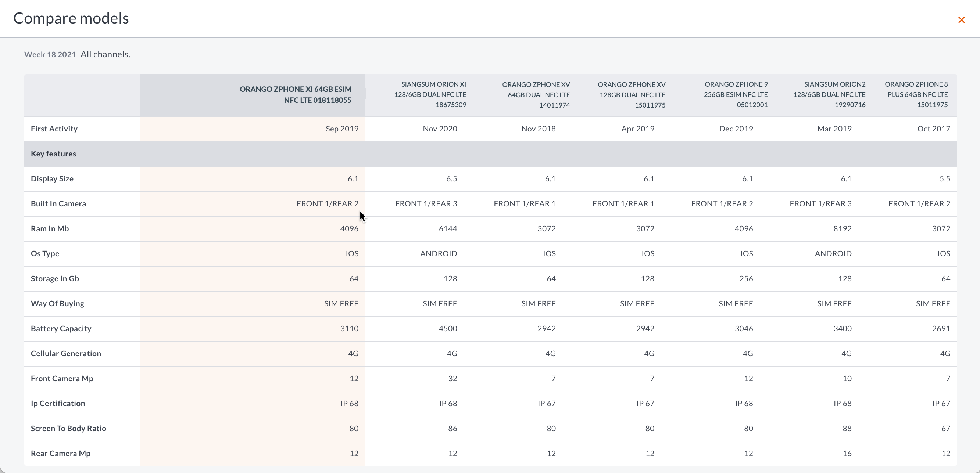Select the Cellular Generation row label
Image resolution: width=980 pixels, height=473 pixels.
point(66,354)
